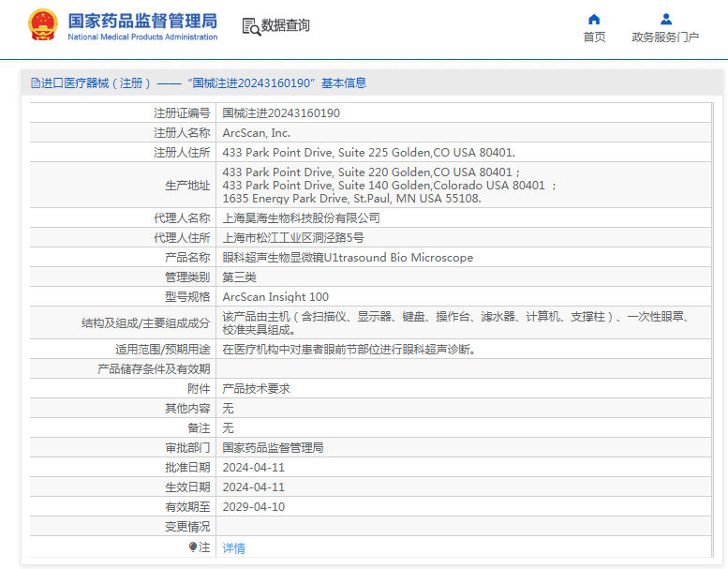The image size is (728, 569).
Task: Click 国家药品监督管理局 site title
Action: (x=142, y=21)
